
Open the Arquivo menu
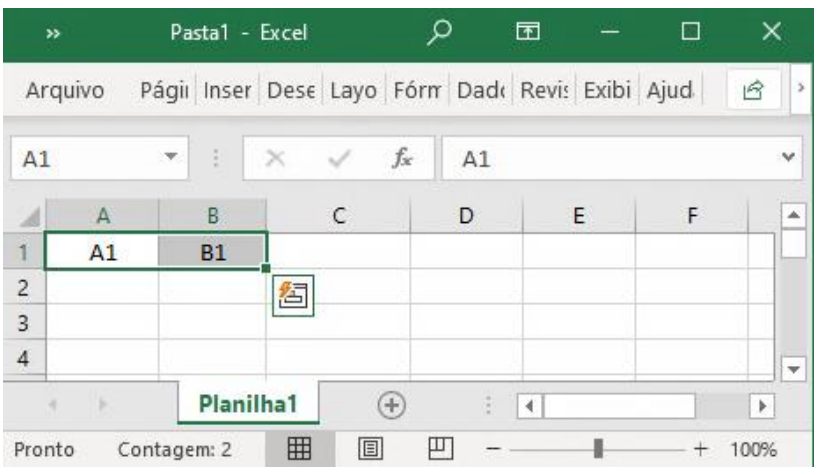tap(65, 96)
